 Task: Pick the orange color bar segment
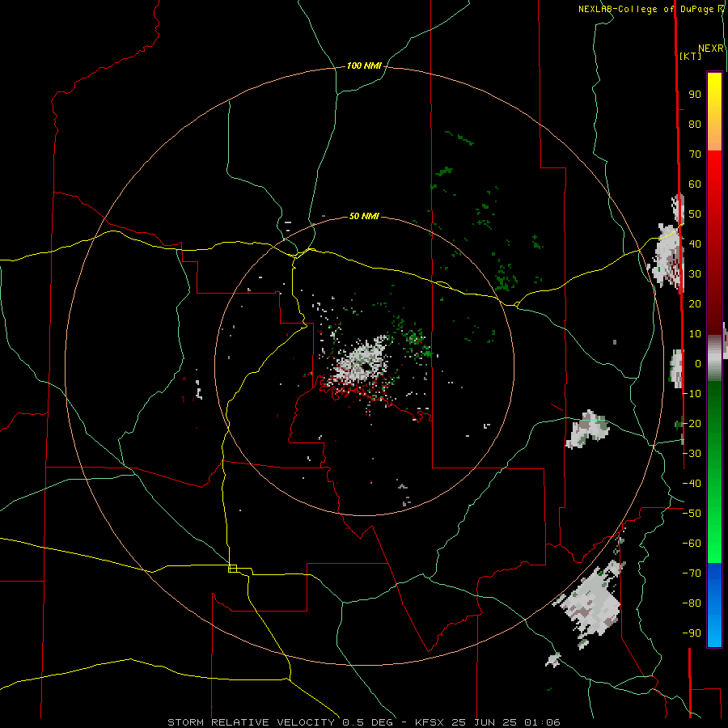[714, 137]
